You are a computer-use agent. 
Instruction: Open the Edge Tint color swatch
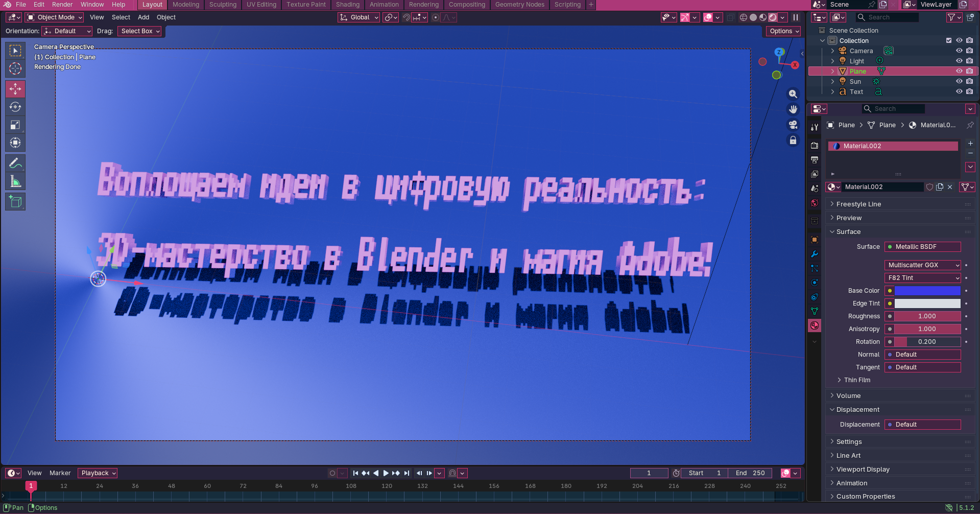[927, 303]
